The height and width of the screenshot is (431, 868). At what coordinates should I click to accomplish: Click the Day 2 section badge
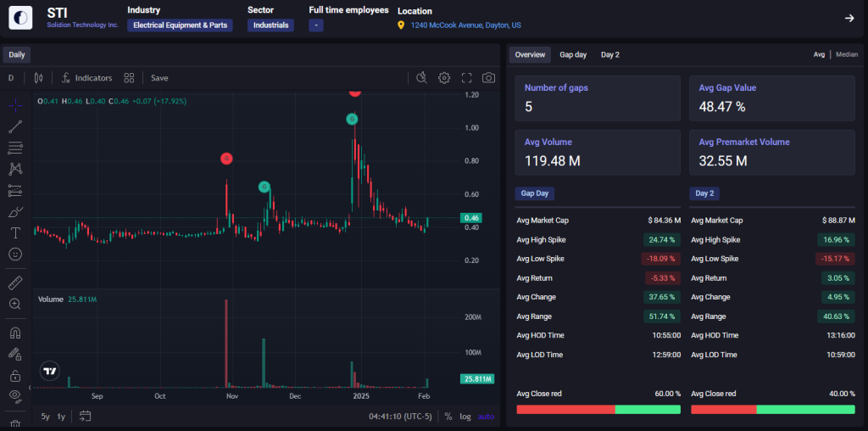pos(704,193)
